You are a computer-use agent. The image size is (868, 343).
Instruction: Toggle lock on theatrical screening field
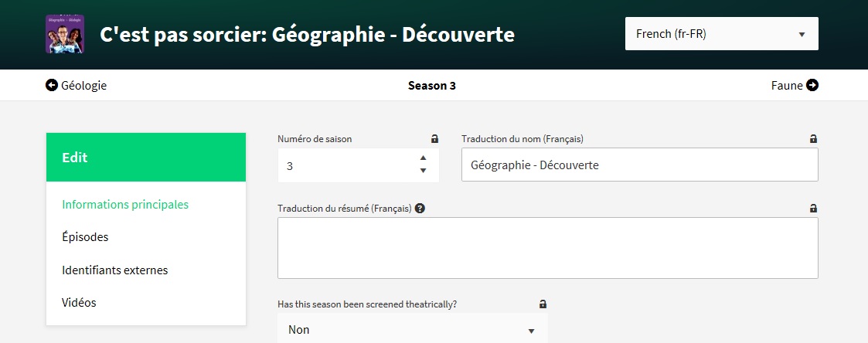tap(543, 304)
